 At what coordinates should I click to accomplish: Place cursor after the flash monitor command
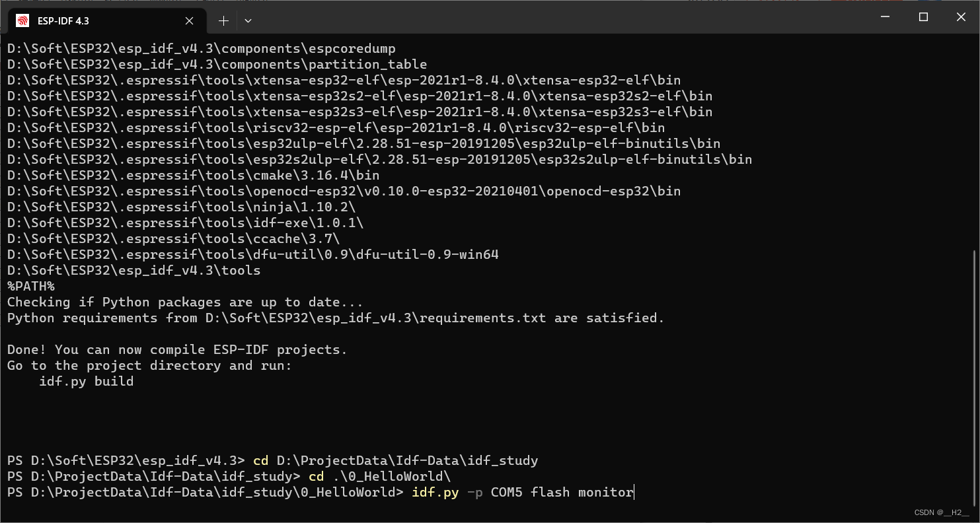pos(633,492)
